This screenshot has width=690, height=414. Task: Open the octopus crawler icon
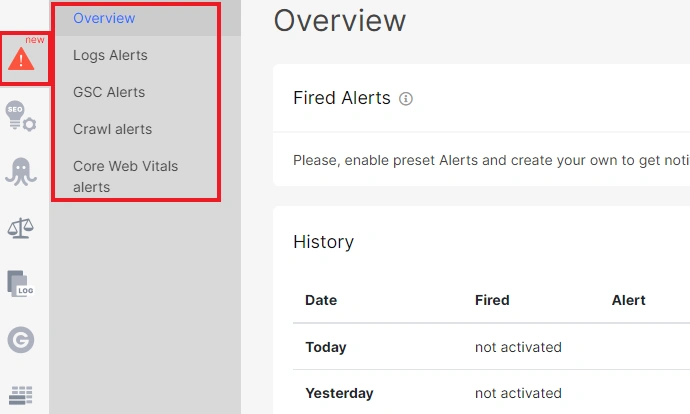click(21, 172)
